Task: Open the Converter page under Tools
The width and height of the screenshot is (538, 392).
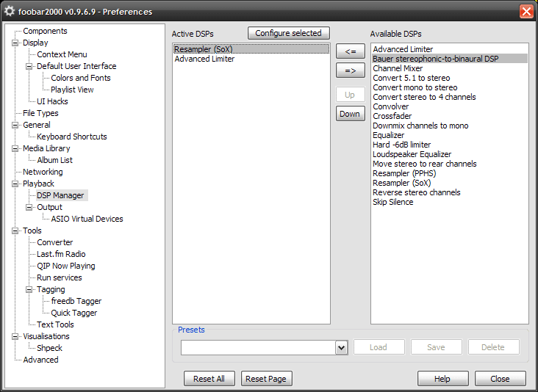Action: click(x=55, y=242)
